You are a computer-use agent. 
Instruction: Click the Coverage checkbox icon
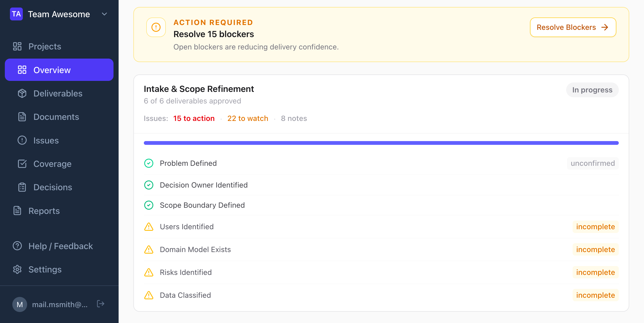click(22, 164)
